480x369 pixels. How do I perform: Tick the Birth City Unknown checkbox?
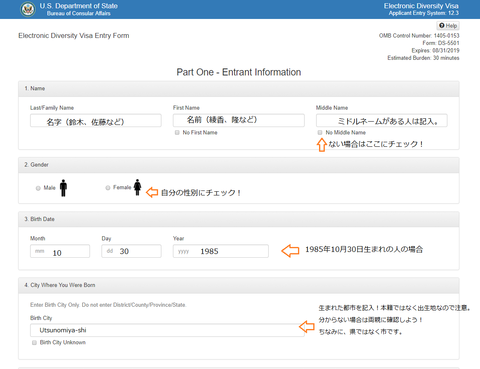tap(34, 343)
